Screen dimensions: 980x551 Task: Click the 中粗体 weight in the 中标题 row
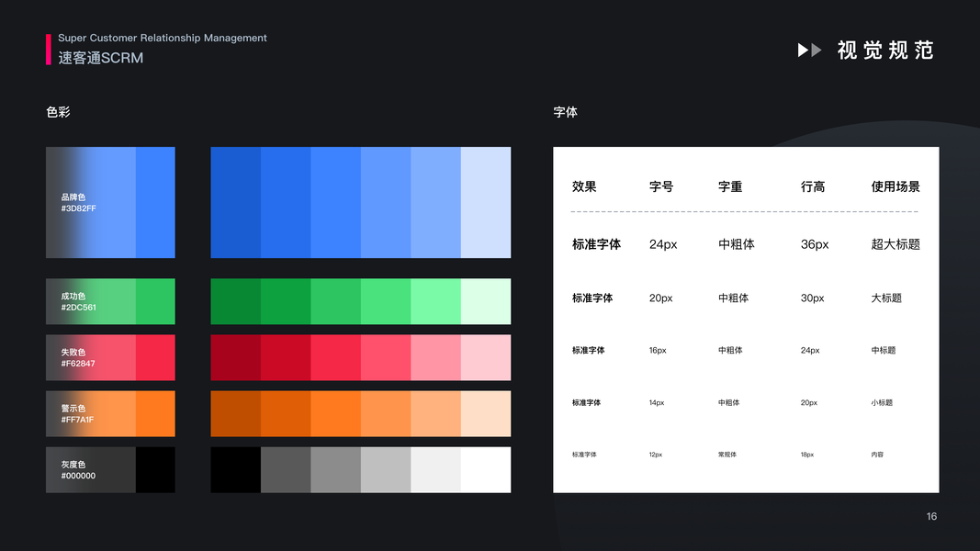point(730,351)
